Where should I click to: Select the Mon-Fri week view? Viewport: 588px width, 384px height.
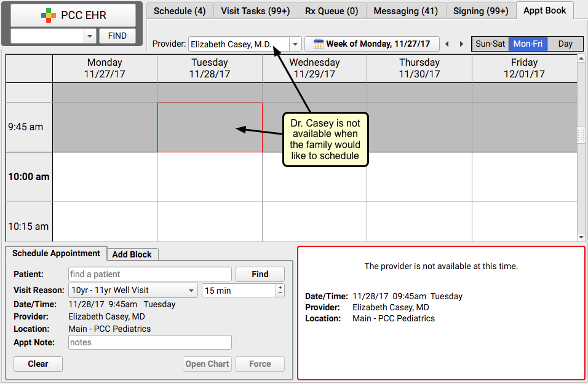pyautogui.click(x=528, y=44)
